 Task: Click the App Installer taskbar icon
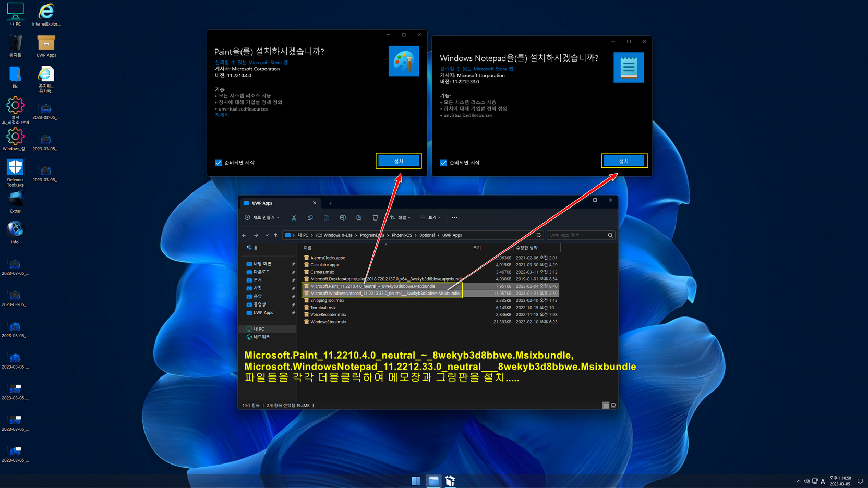[450, 481]
